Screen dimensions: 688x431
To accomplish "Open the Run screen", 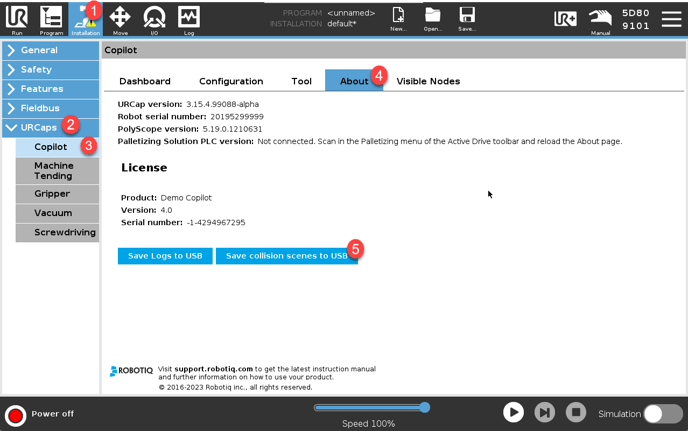I will coord(17,19).
